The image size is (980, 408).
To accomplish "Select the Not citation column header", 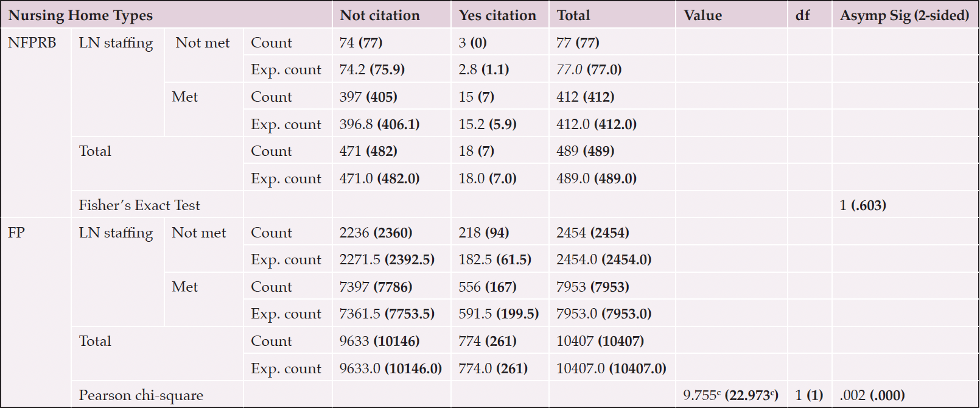I will (380, 15).
